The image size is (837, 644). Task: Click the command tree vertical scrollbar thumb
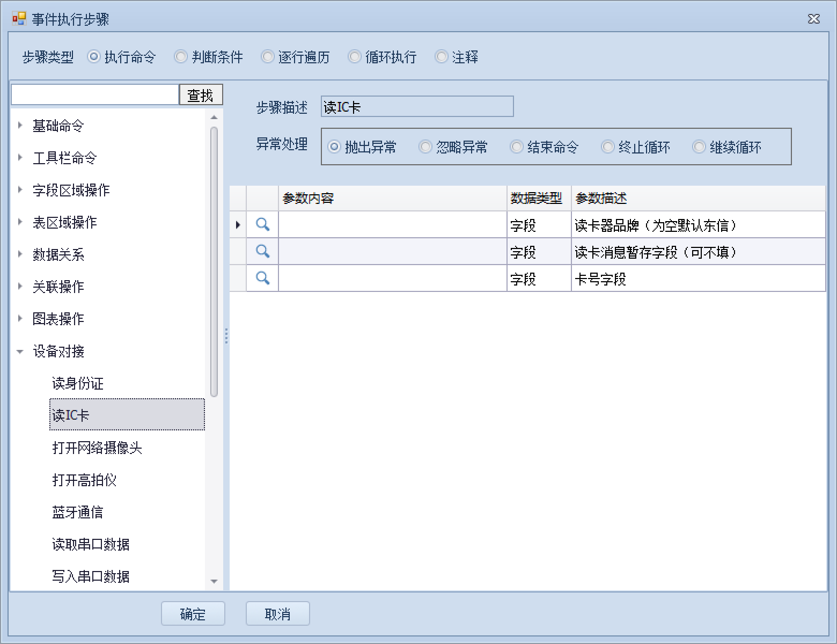(x=214, y=261)
